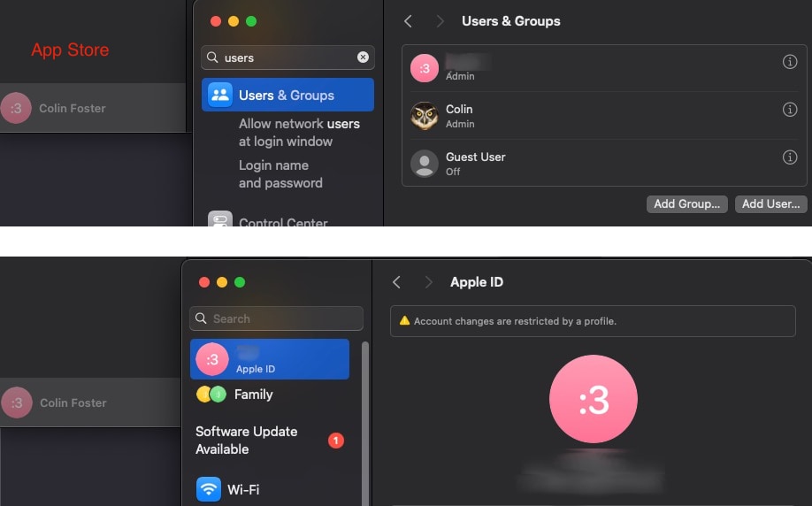Click Guest User row

[604, 163]
